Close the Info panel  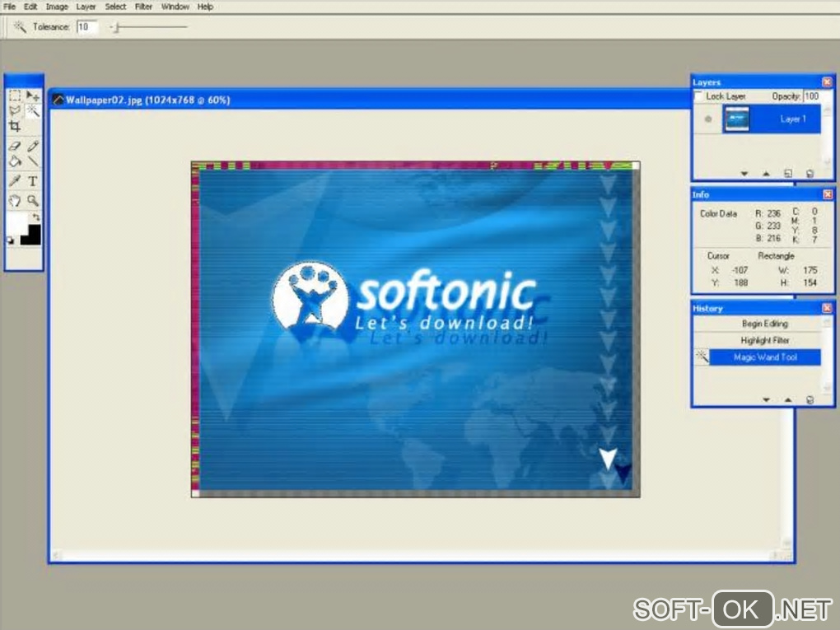pyautogui.click(x=827, y=194)
